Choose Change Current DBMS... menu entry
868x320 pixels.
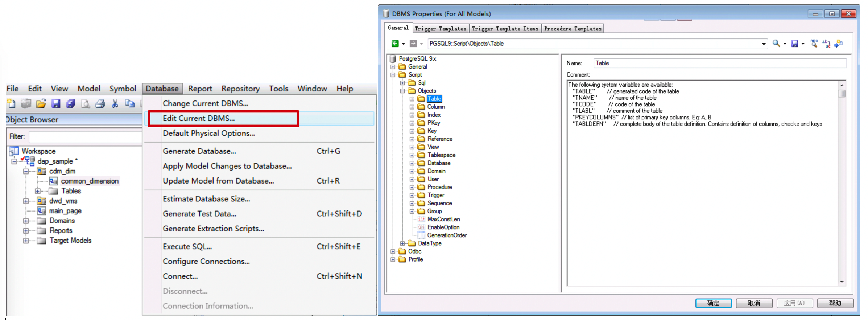coord(259,103)
